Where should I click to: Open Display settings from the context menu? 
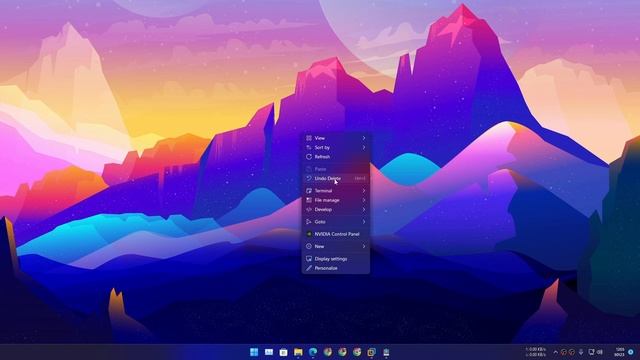(336, 259)
